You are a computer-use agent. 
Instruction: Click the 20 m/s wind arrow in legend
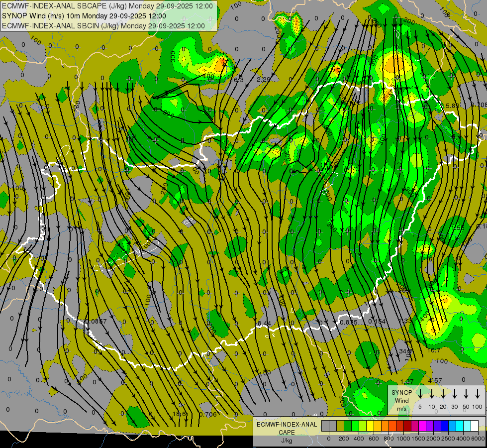click(443, 394)
